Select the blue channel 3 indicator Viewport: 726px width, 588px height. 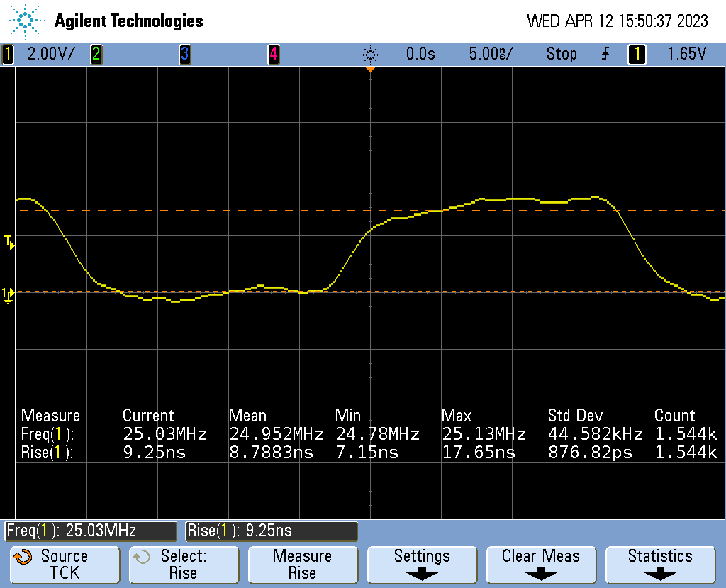click(184, 54)
